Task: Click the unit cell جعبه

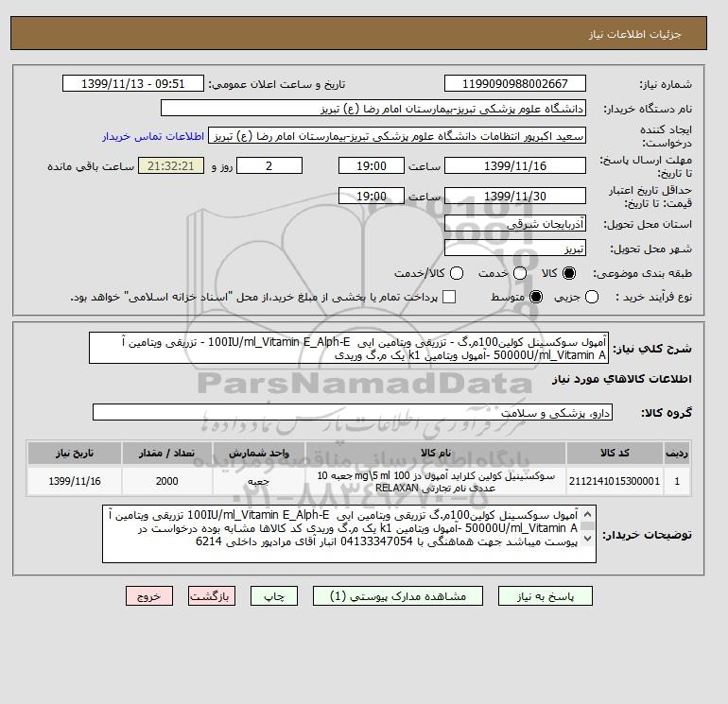Action: (259, 481)
